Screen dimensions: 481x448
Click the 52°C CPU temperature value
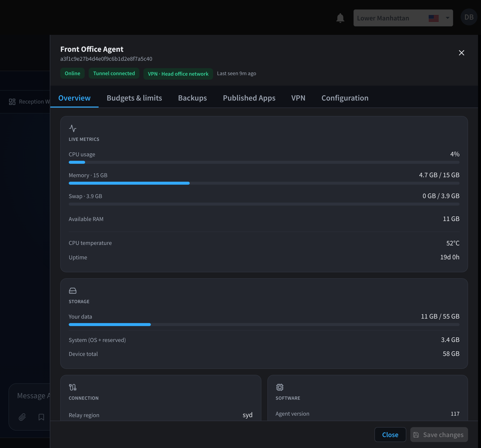click(453, 243)
